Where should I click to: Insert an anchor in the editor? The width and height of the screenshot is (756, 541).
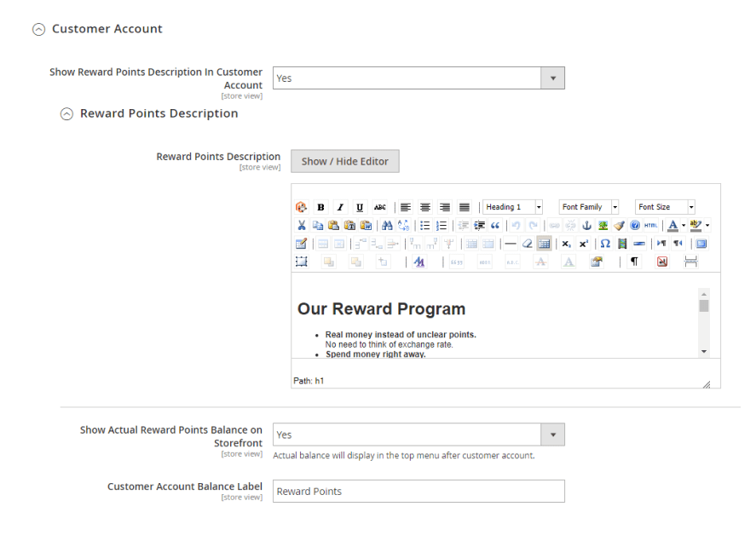pyautogui.click(x=586, y=225)
